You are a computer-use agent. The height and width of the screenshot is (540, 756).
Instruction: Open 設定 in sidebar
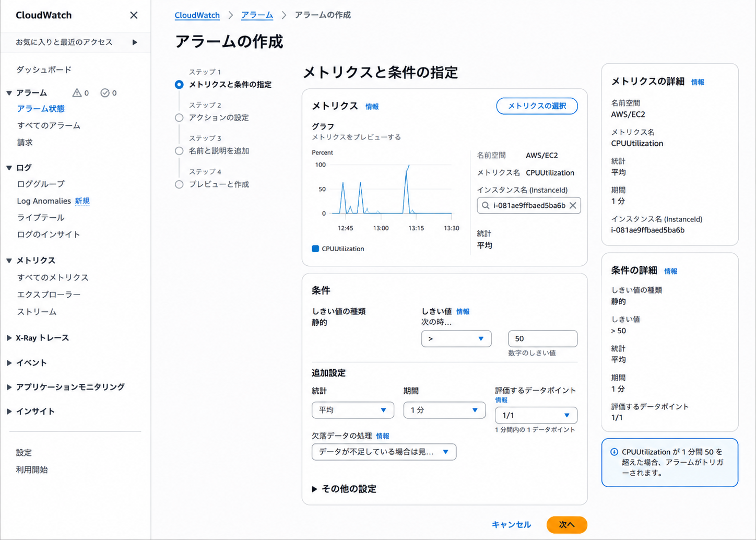coord(24,453)
